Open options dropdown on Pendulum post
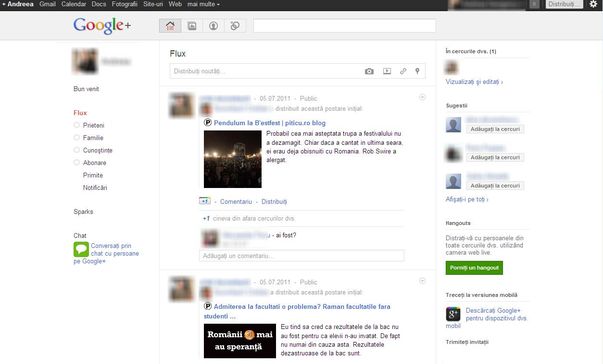Screen dimensions: 603x364 pos(422,97)
